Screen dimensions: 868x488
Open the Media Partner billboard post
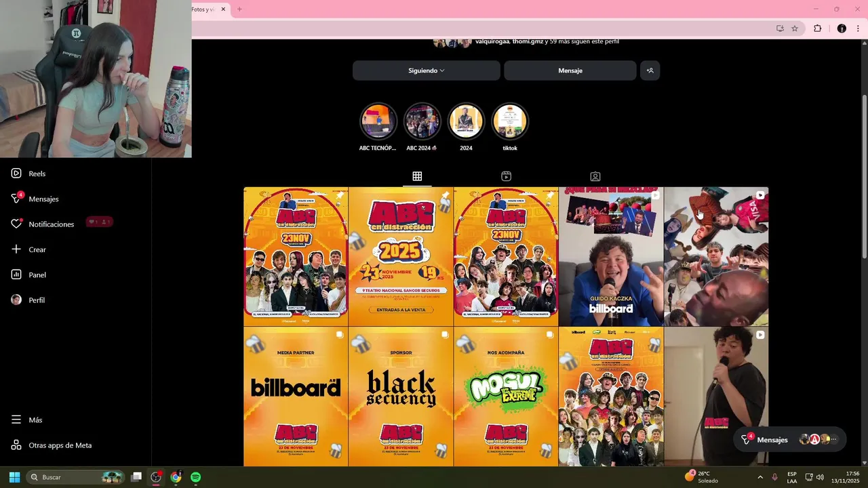click(296, 396)
